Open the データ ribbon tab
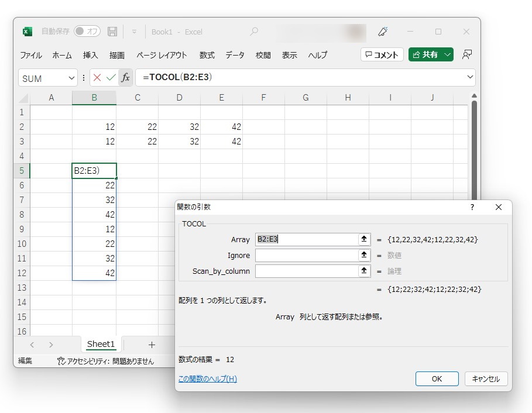Screen dimensions: 532x413 235,55
